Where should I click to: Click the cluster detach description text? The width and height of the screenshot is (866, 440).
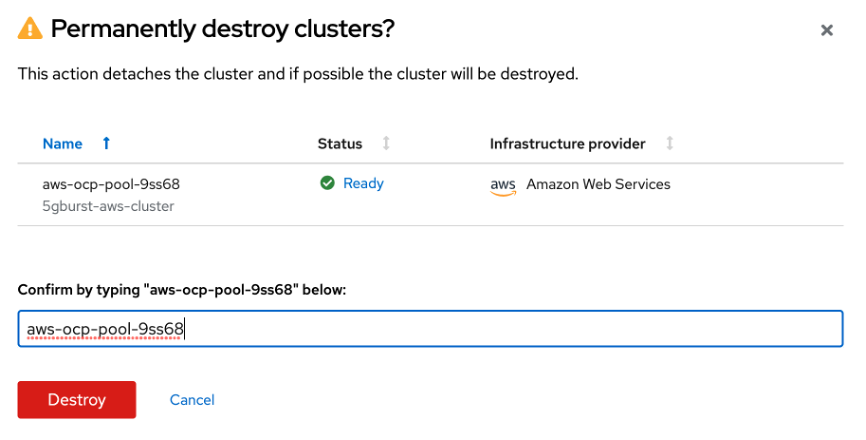tap(298, 74)
